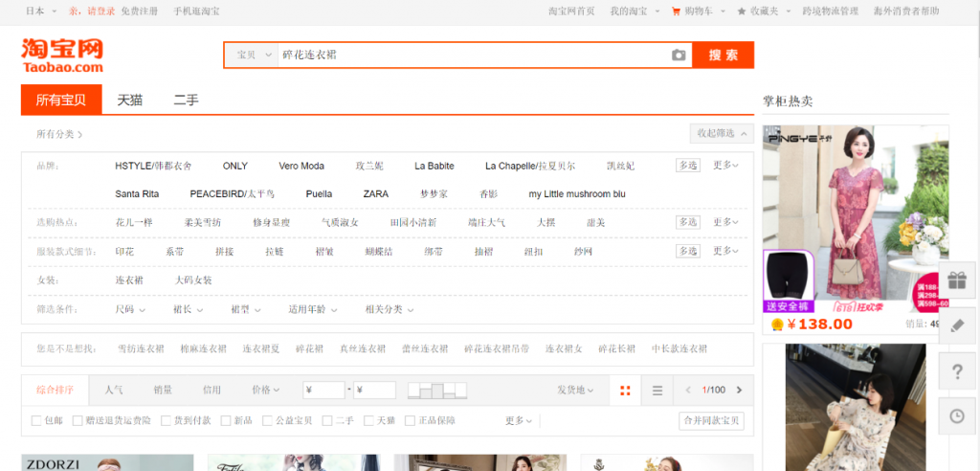Click the Taobao.com logo
The image size is (980, 471).
click(x=62, y=55)
